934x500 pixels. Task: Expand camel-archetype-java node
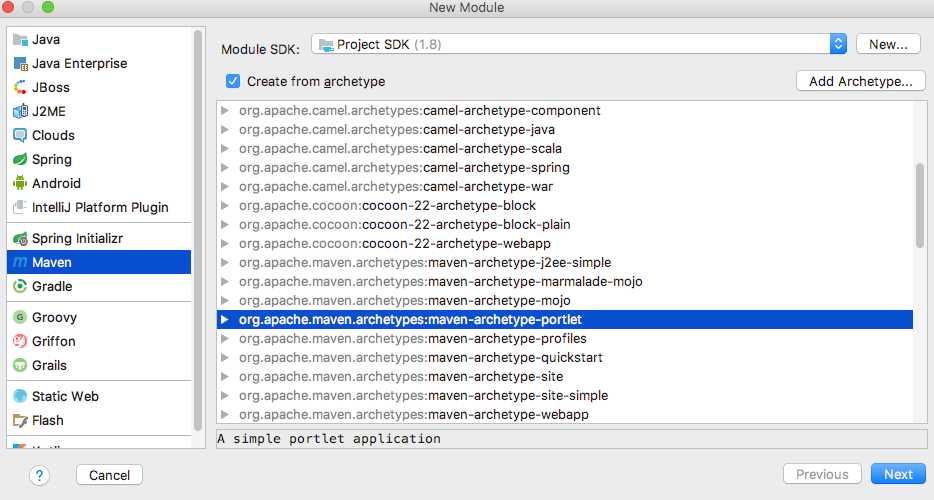point(225,129)
